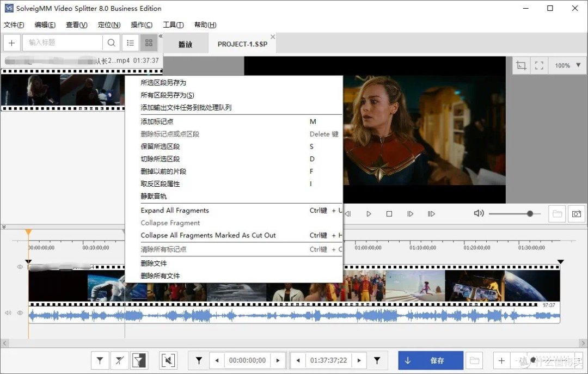Open the 定位(N) menu
Image resolution: width=588 pixels, height=374 pixels.
(109, 24)
